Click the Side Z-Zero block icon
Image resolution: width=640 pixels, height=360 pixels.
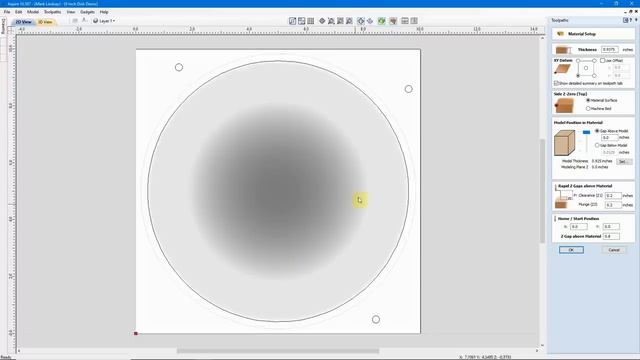click(564, 106)
